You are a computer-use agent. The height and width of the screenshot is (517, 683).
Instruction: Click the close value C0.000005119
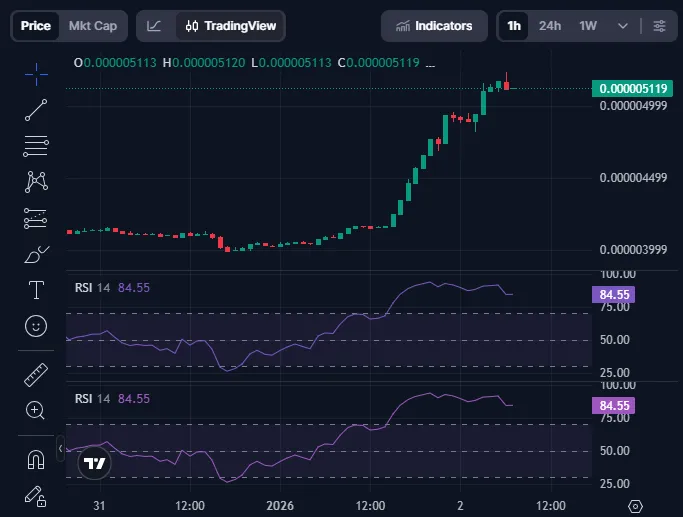(x=379, y=63)
